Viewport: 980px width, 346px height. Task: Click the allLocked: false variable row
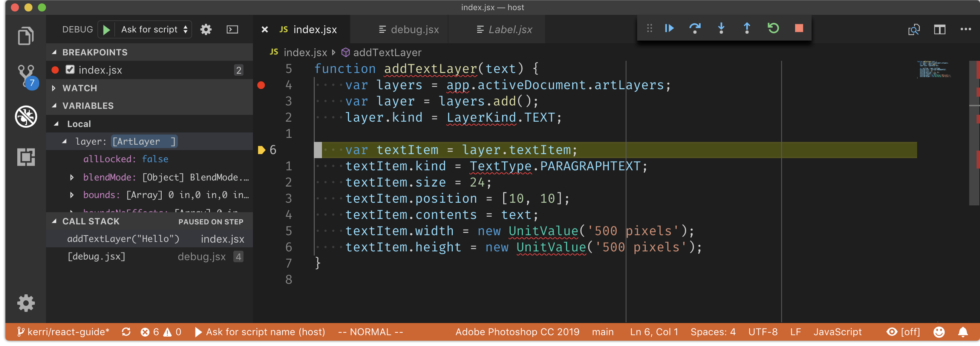tap(150, 159)
